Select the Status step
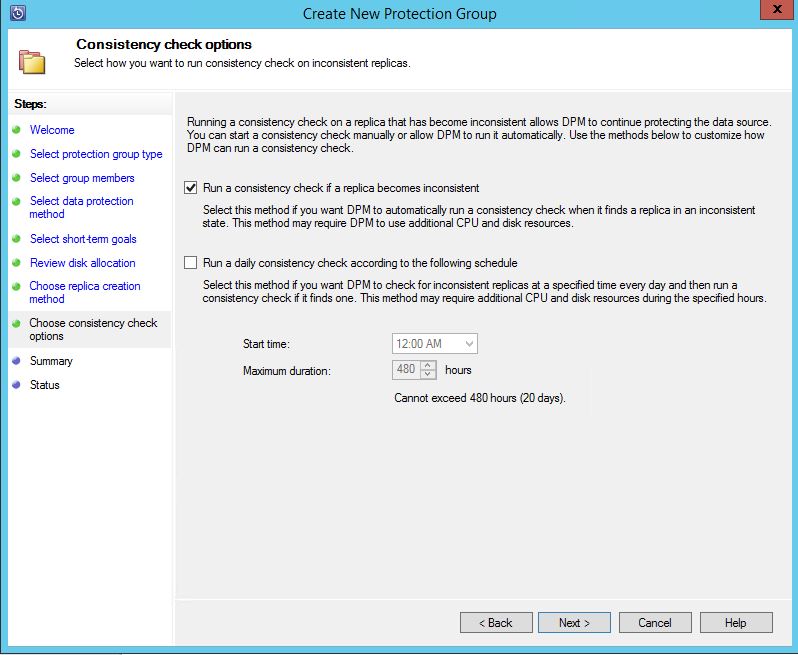The height and width of the screenshot is (655, 798). [44, 385]
